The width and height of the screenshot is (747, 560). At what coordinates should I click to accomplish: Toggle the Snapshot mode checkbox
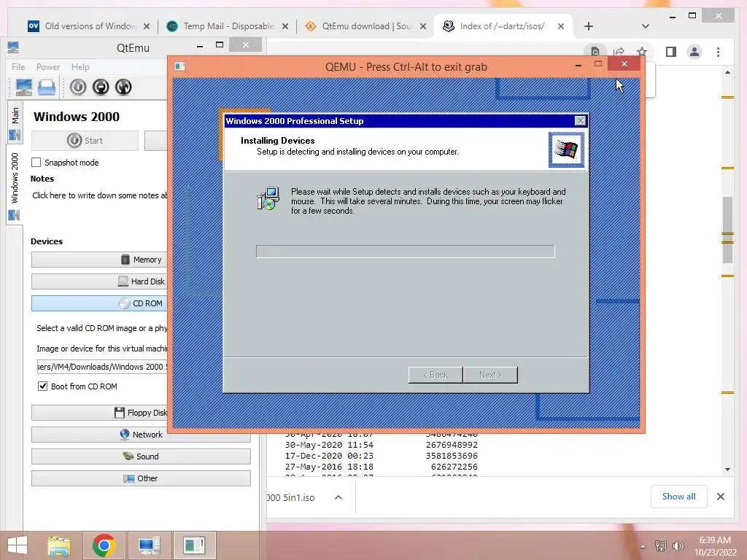[x=36, y=163]
